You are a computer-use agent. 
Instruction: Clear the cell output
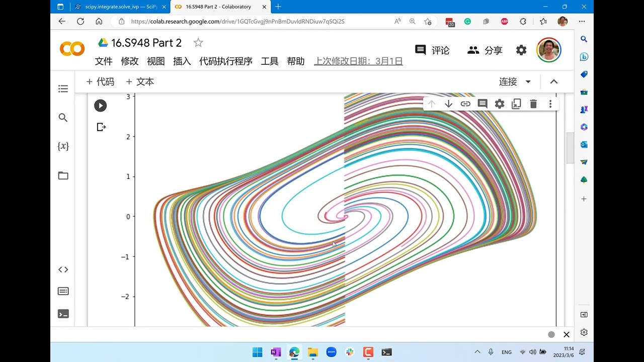click(x=101, y=127)
